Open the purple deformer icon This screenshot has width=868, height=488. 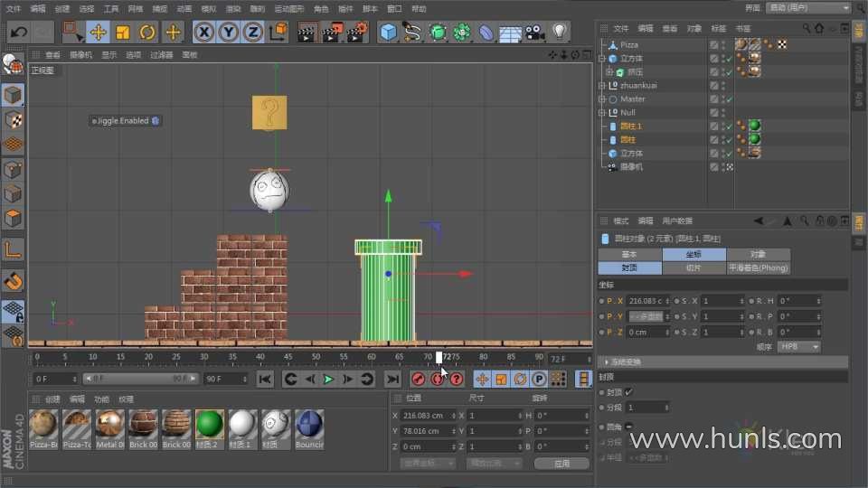[x=486, y=33]
